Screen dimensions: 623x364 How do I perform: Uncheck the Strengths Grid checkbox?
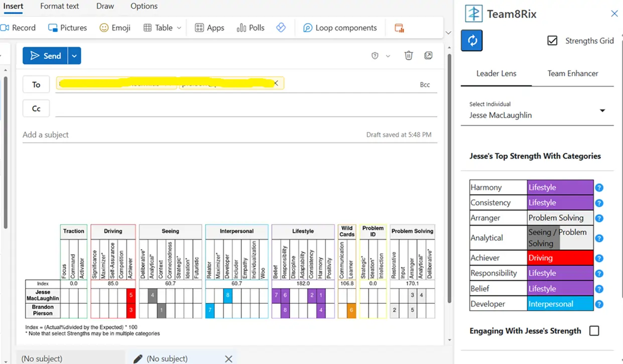click(552, 41)
